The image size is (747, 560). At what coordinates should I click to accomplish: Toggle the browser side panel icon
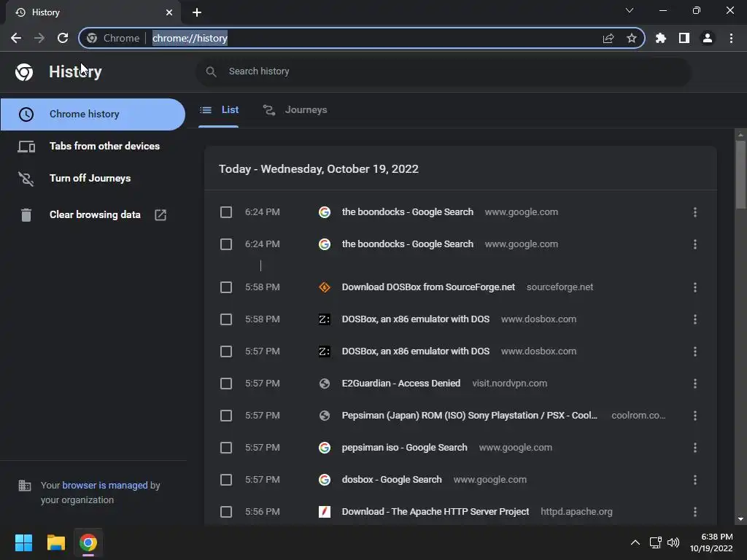click(684, 38)
